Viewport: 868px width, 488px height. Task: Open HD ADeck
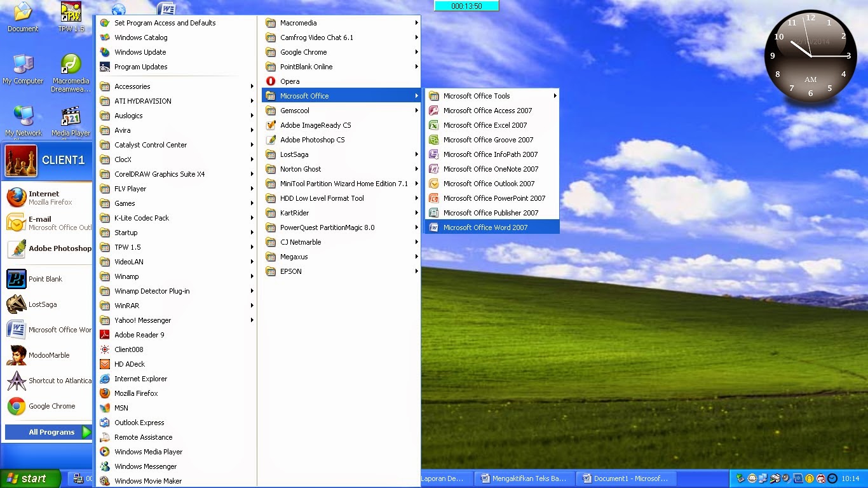point(176,364)
